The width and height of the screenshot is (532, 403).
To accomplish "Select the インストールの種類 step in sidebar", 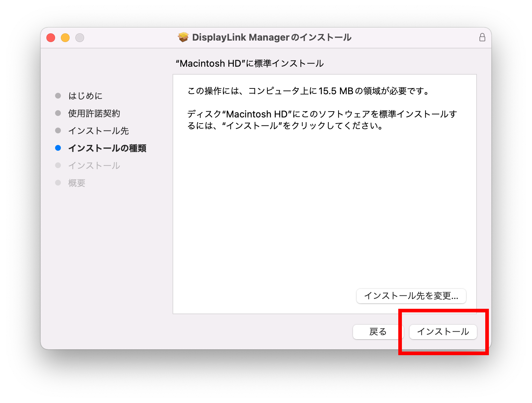I will click(x=107, y=148).
